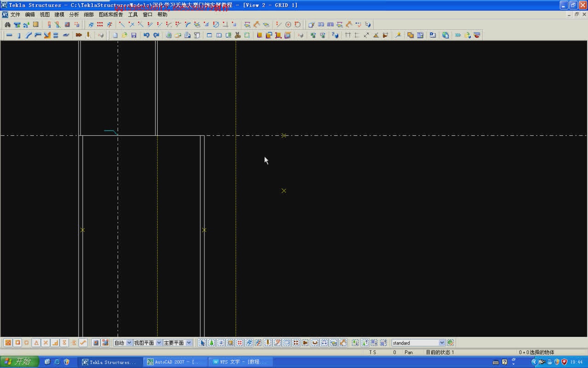Screen dimensions: 588x368
Task: Click the measure angle triangle icon
Action: tap(376, 35)
